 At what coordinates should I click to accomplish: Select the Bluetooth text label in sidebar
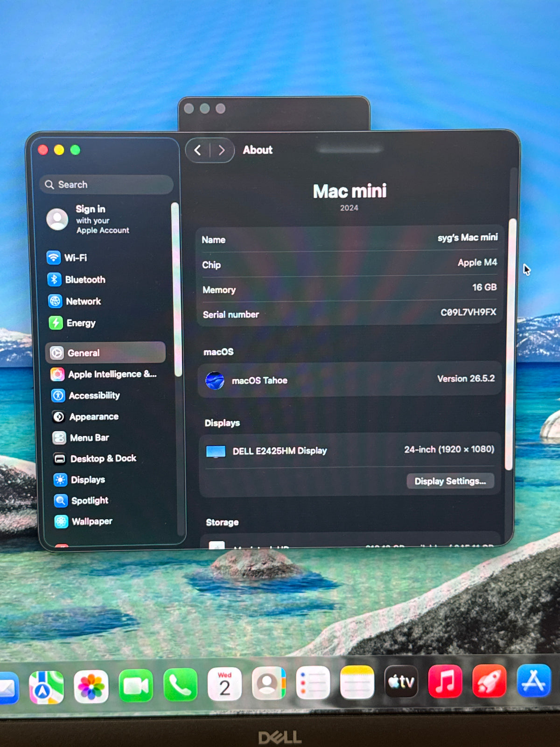coord(85,280)
